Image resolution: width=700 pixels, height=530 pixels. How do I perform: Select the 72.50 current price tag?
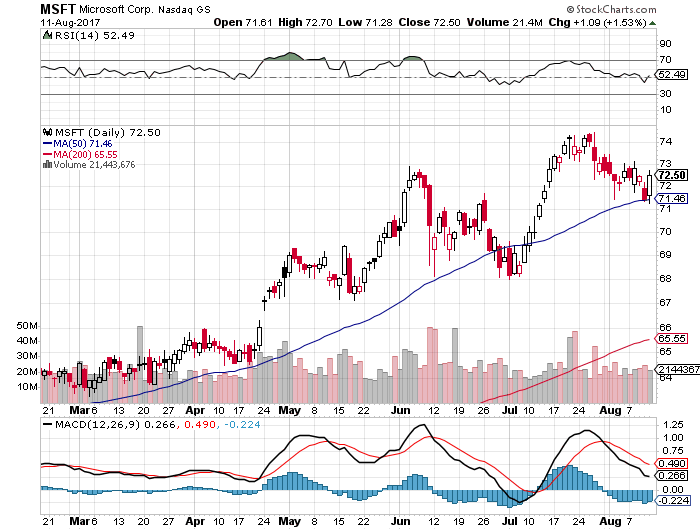pyautogui.click(x=669, y=174)
